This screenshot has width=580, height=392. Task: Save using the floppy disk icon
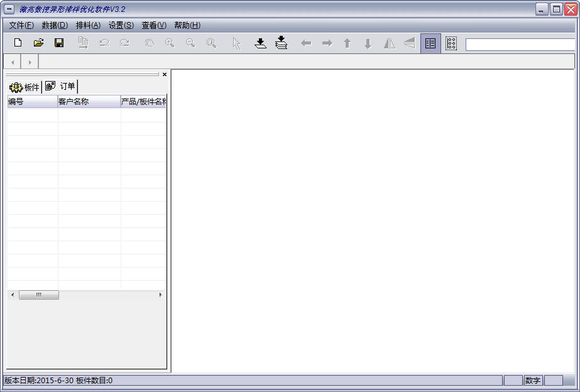coord(59,43)
